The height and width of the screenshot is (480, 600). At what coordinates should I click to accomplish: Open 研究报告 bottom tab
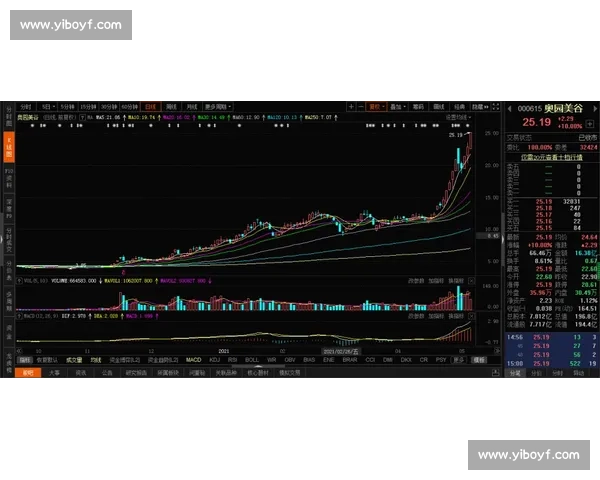pyautogui.click(x=136, y=372)
